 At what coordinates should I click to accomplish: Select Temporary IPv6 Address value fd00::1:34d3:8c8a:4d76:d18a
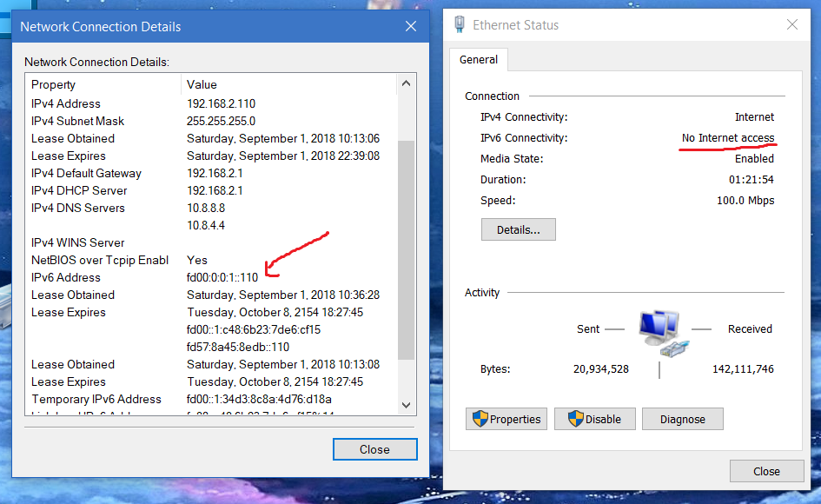(259, 399)
